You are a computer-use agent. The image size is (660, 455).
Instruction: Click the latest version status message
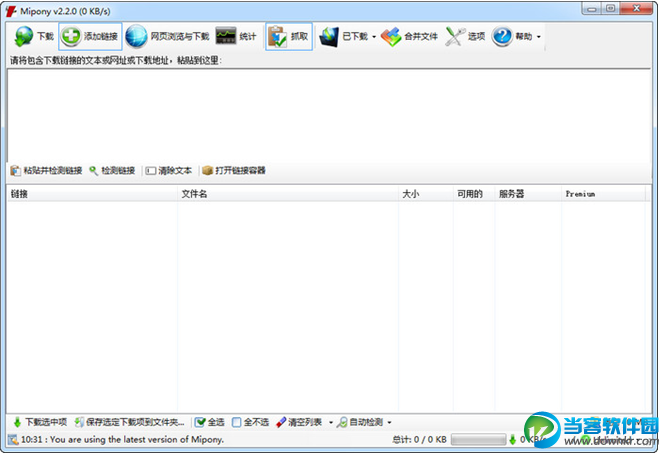click(122, 439)
